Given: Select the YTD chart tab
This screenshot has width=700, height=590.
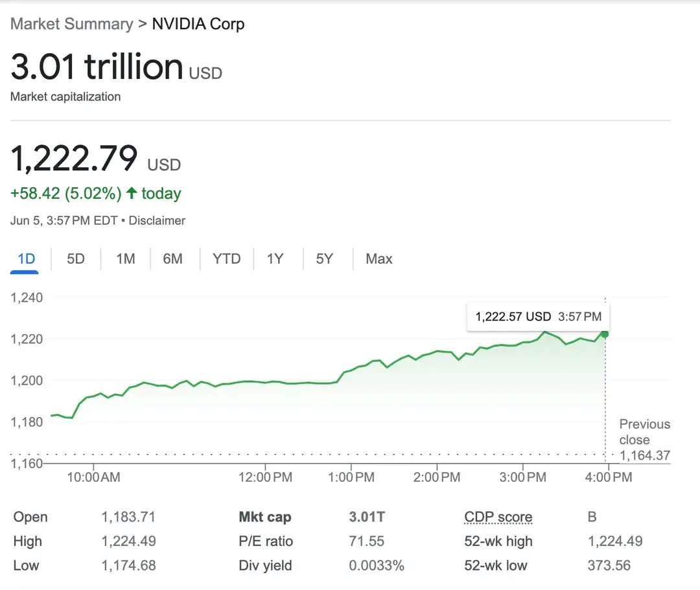Looking at the screenshot, I should coord(226,258).
